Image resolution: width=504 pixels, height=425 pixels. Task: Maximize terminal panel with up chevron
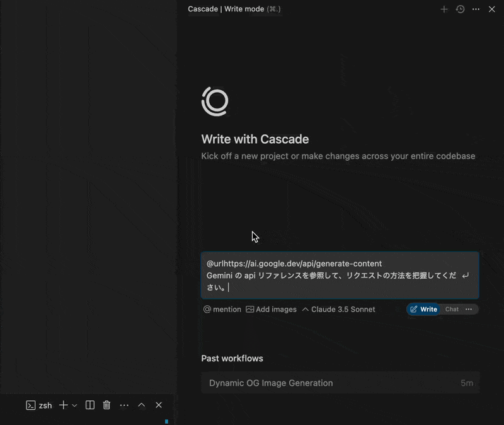(142, 405)
